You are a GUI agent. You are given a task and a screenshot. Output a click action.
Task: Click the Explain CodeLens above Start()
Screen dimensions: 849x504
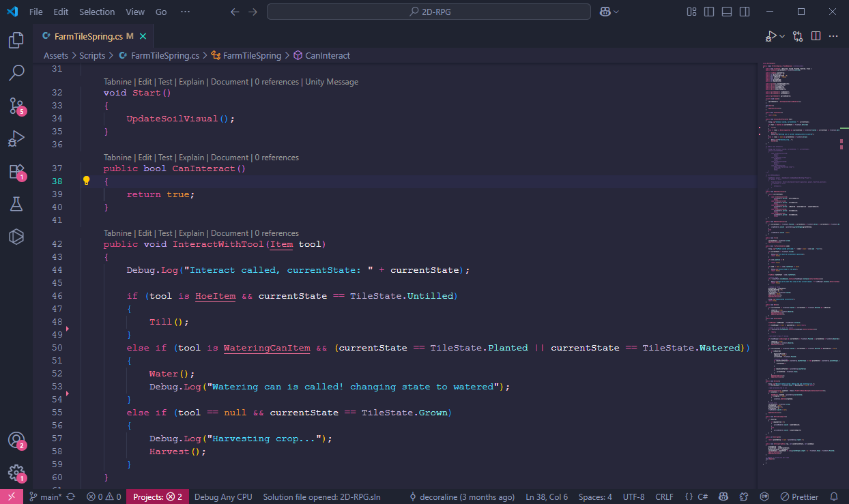tap(191, 82)
